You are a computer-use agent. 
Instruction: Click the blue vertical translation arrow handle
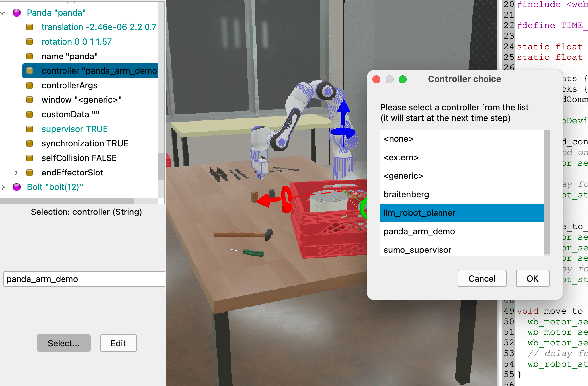tap(343, 109)
